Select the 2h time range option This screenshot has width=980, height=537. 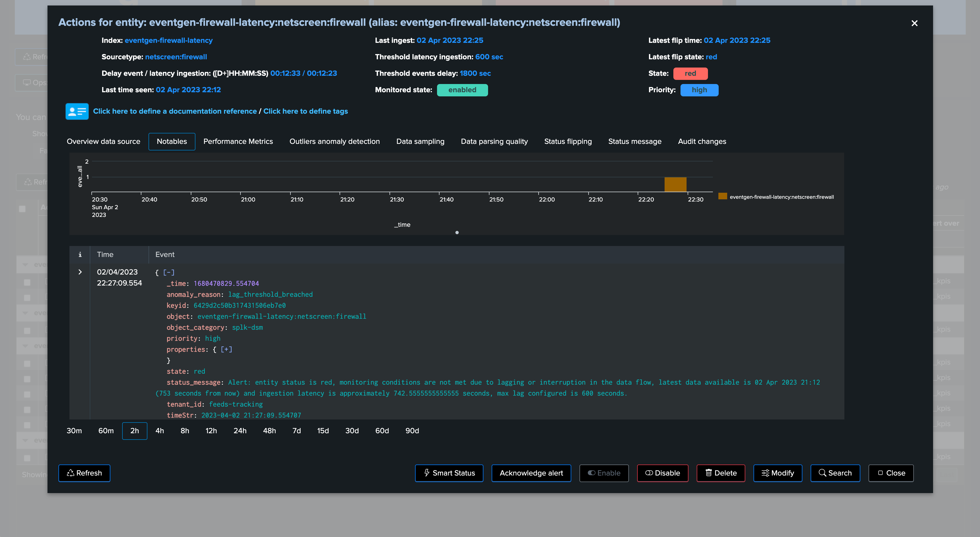point(134,430)
